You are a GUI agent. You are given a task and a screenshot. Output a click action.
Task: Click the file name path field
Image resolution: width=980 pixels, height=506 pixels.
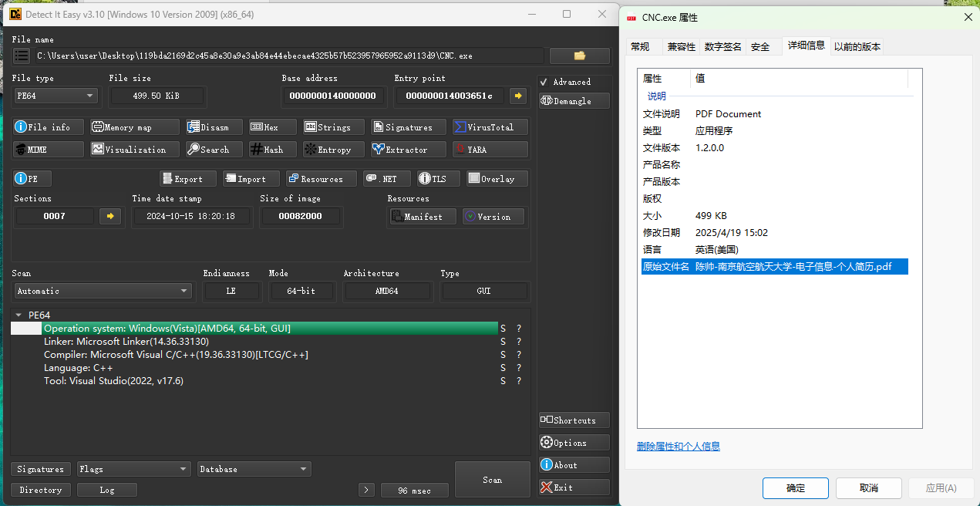pos(288,56)
